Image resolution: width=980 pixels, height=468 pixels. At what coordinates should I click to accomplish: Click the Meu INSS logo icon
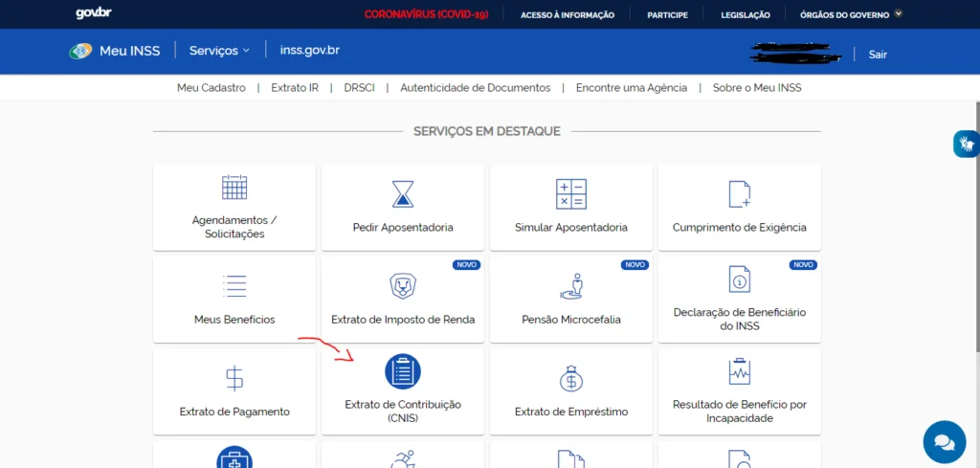80,52
